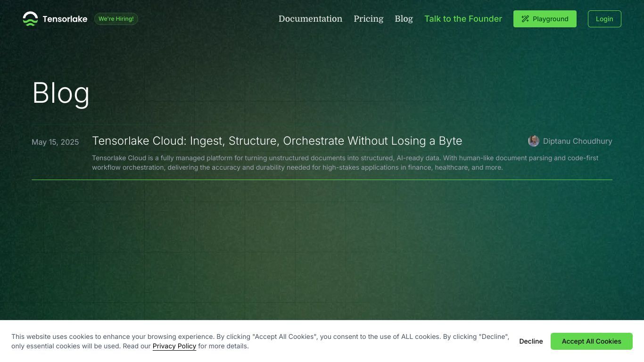Screen dimensions: 644x362
Task: Click the author name Diptanu Choudhury
Action: [x=578, y=141]
